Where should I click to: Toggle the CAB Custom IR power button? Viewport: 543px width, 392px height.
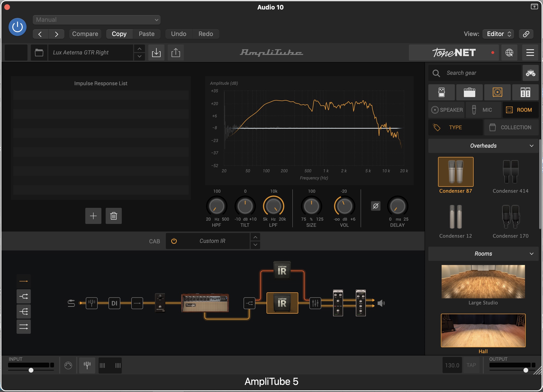[x=174, y=241]
